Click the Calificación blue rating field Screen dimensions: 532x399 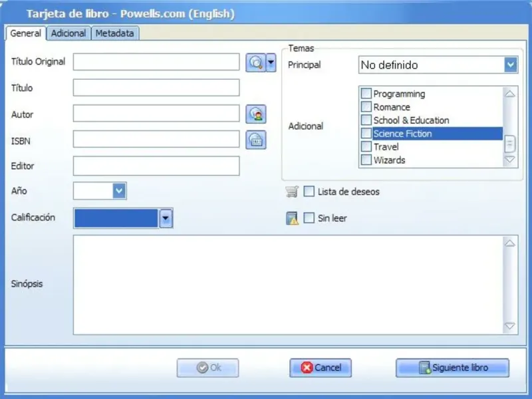pos(116,218)
